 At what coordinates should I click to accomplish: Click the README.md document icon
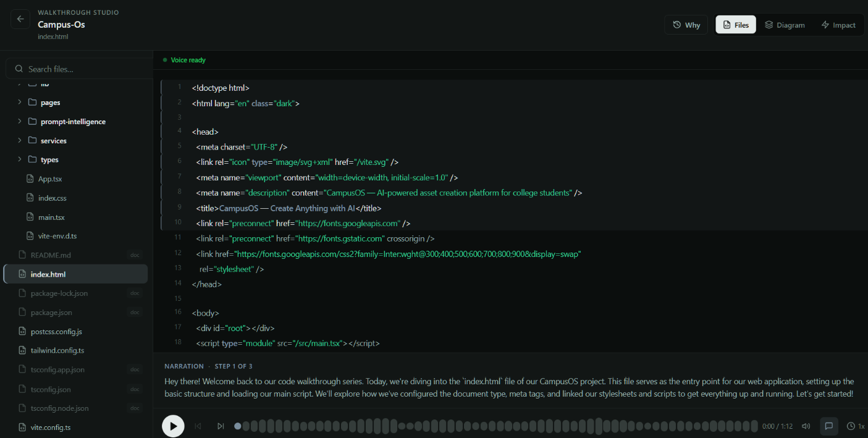click(x=22, y=255)
